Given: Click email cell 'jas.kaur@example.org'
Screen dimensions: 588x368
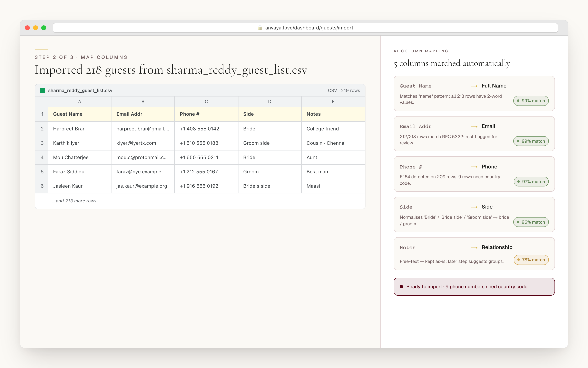Looking at the screenshot, I should (x=143, y=186).
